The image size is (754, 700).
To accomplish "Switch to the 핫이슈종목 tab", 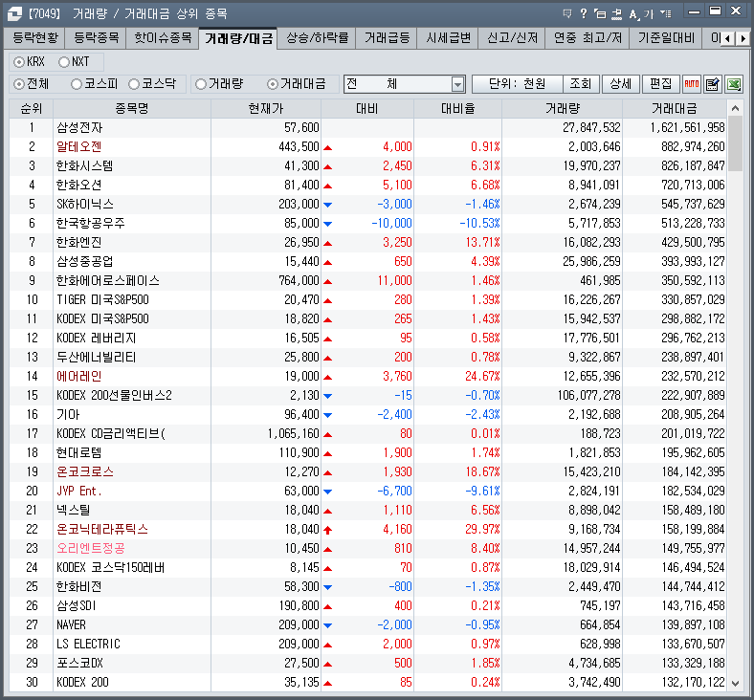I will (163, 38).
